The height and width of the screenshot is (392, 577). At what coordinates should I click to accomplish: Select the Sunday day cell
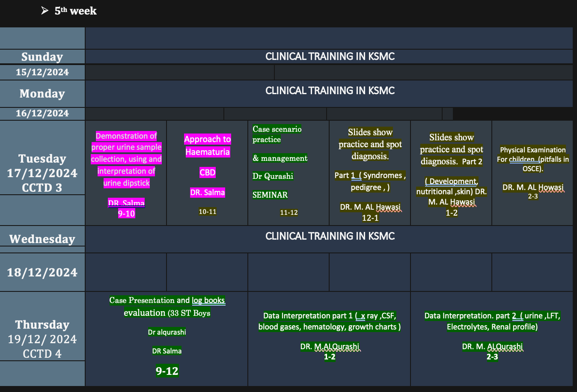point(42,57)
